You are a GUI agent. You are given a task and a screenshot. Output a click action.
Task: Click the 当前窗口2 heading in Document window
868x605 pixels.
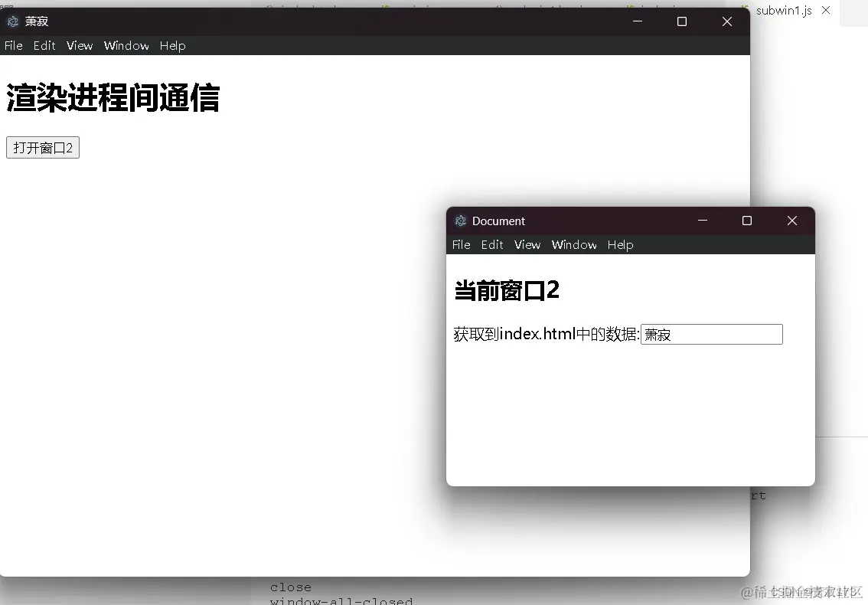point(506,290)
